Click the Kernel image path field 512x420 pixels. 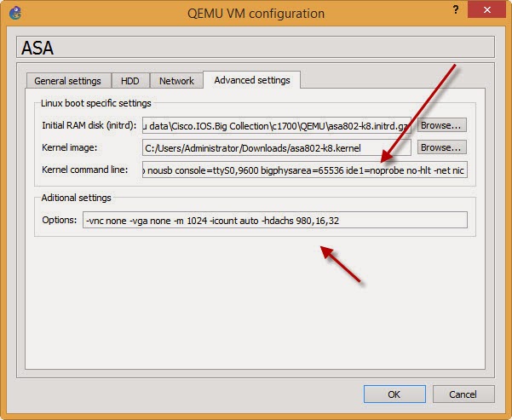[277, 148]
